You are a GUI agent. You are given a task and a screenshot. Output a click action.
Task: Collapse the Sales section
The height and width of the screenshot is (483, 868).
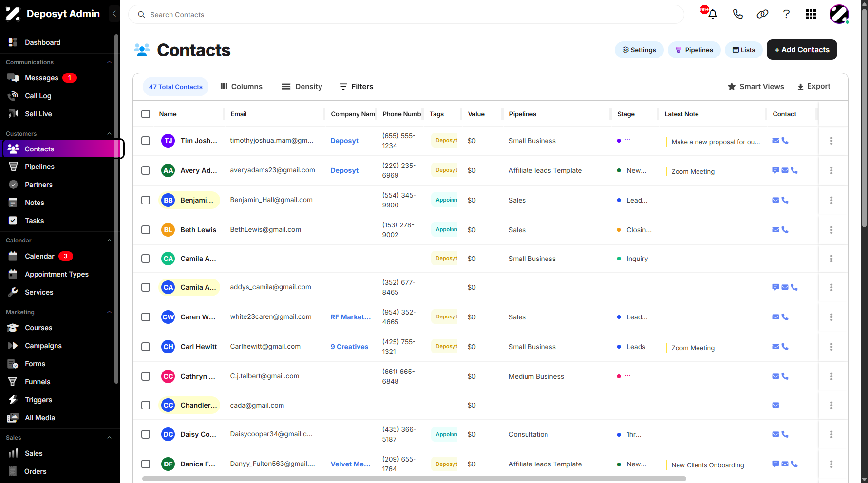click(x=109, y=438)
